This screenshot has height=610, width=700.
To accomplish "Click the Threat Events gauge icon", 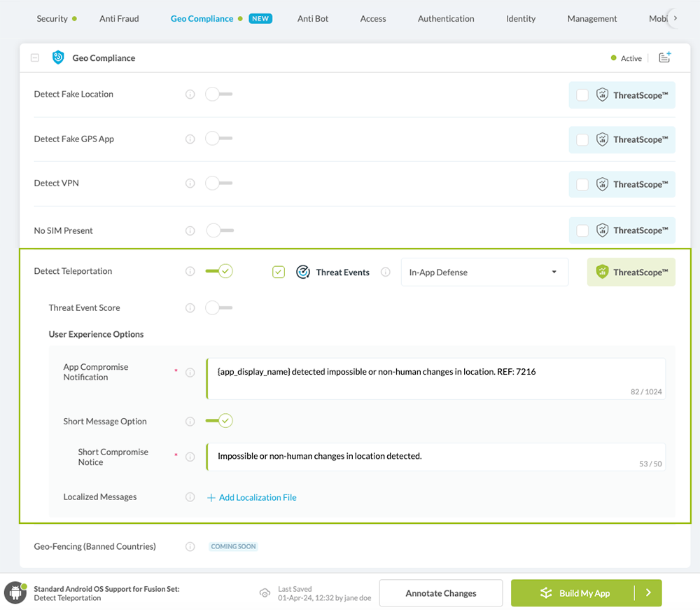I will click(x=303, y=272).
